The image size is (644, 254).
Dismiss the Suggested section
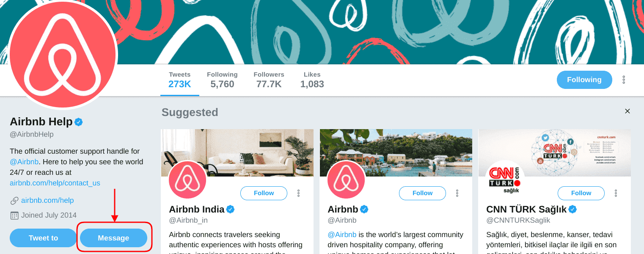point(627,111)
